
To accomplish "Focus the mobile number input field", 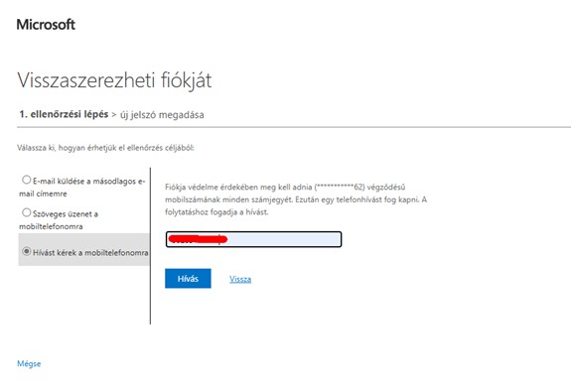I will point(253,239).
